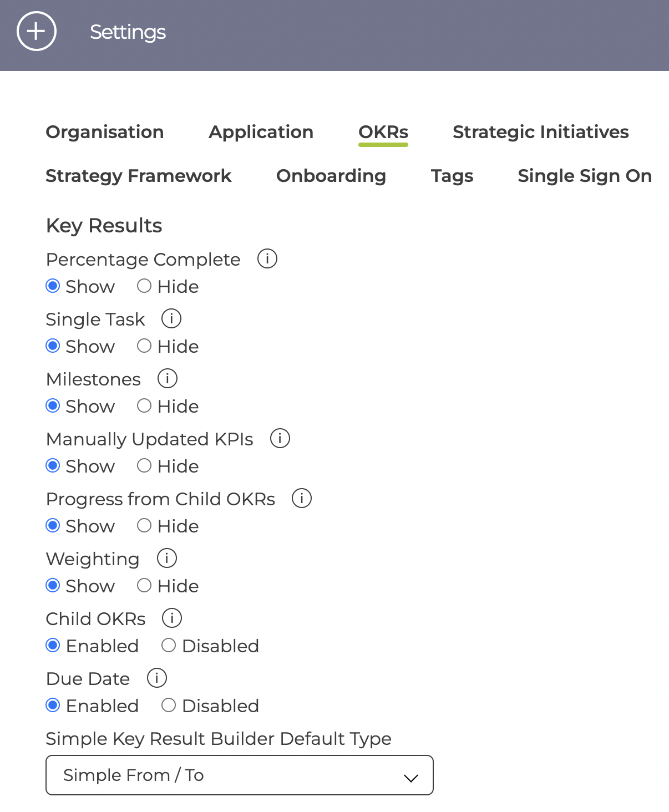Viewport: 669px width, 812px height.
Task: Click the Due Date info icon
Action: [x=157, y=678]
